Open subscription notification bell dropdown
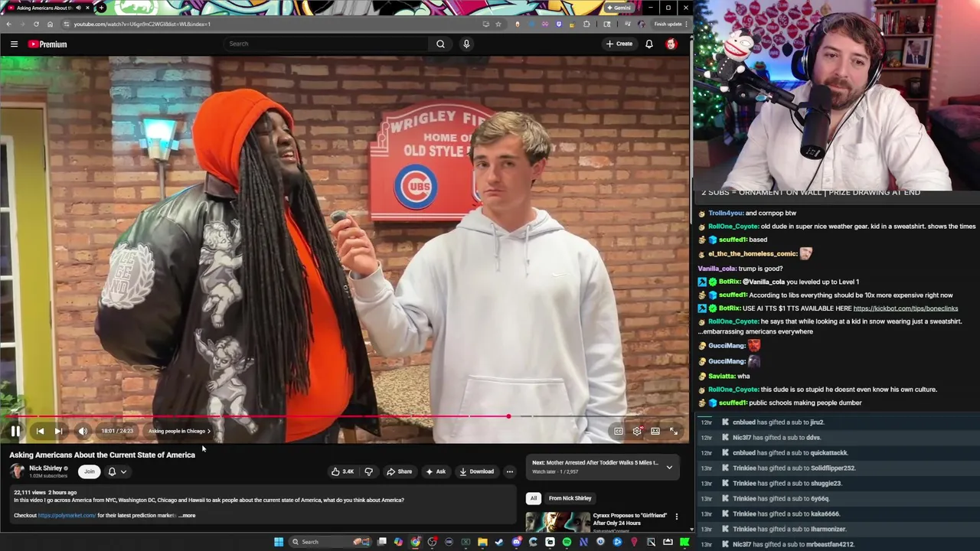 click(116, 471)
